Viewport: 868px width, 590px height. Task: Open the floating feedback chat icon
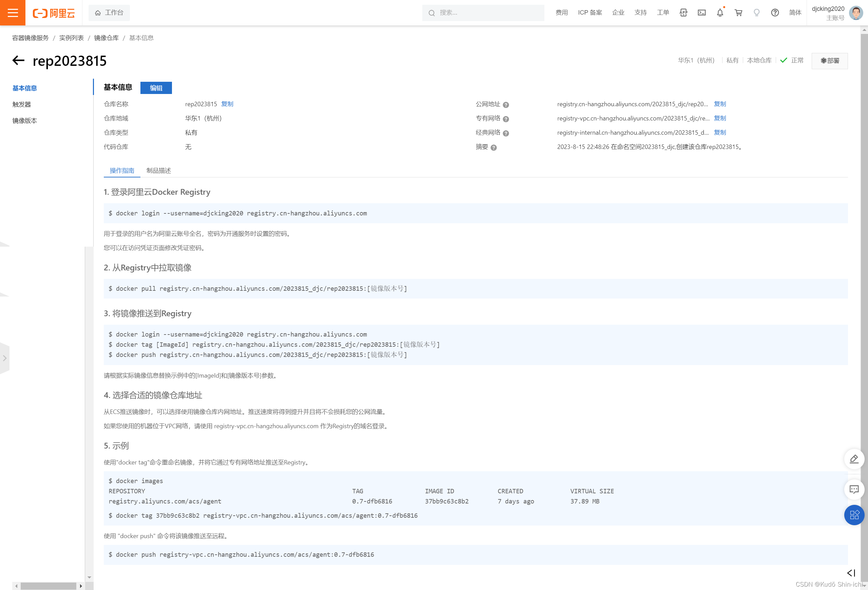pyautogui.click(x=854, y=489)
